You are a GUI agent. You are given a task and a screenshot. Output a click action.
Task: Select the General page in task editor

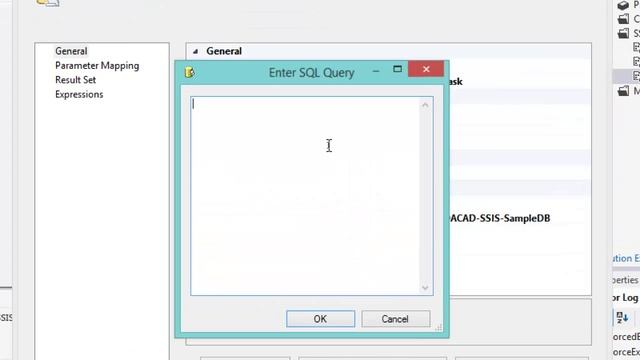click(x=71, y=51)
